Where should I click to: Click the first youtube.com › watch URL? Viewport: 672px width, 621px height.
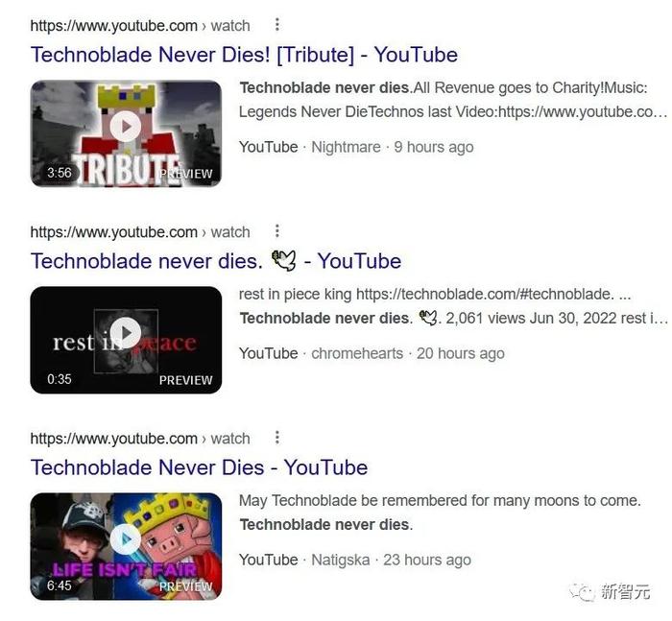140,26
